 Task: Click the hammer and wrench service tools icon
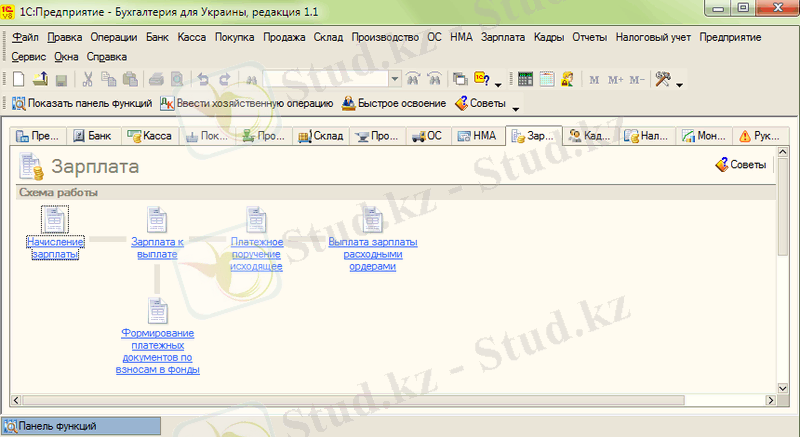663,79
